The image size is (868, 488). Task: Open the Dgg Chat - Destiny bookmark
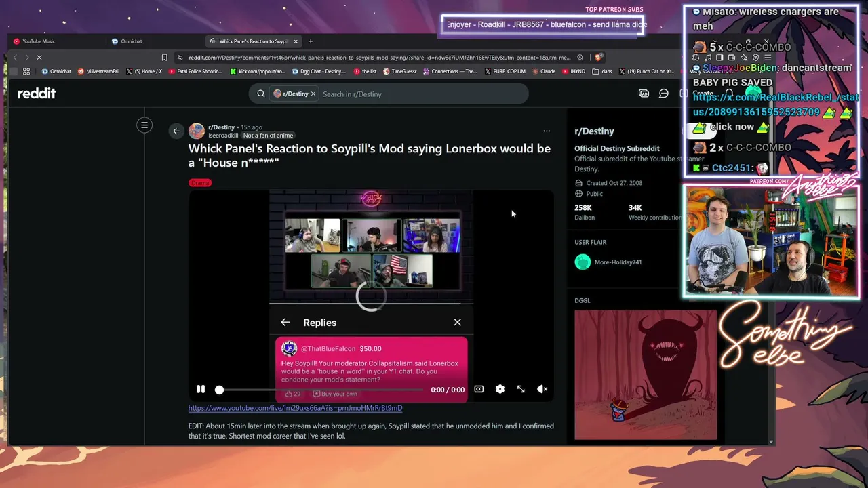[x=319, y=71]
